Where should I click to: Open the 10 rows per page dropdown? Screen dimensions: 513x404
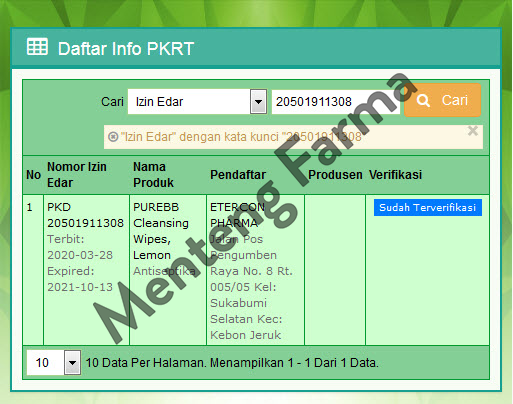coord(54,362)
